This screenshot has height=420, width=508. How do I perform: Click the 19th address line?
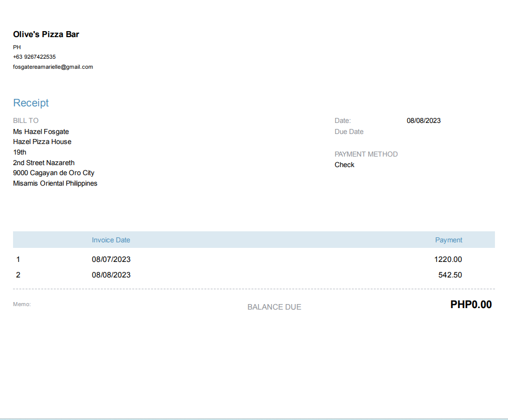click(20, 152)
